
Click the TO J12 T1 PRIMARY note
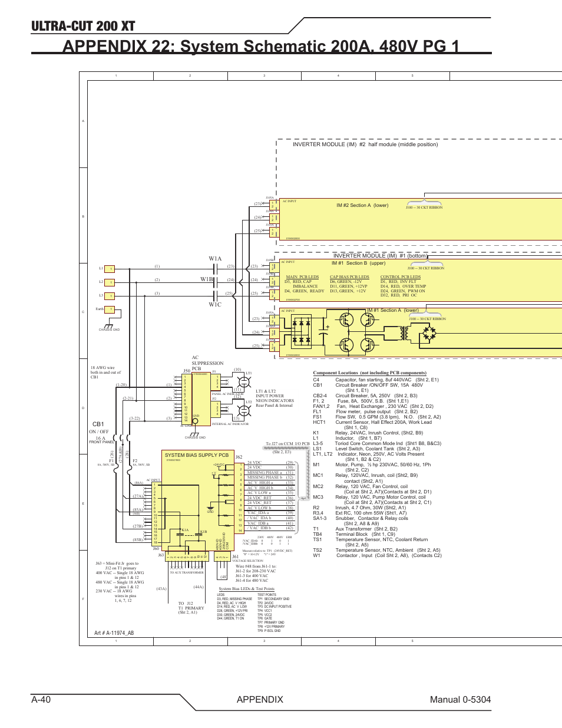(x=191, y=608)
